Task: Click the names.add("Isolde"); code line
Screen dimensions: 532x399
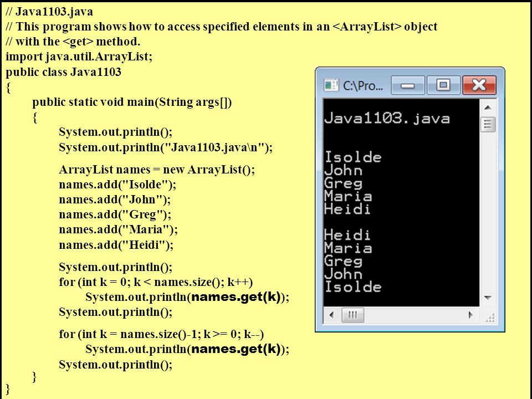Action: pyautogui.click(x=117, y=185)
